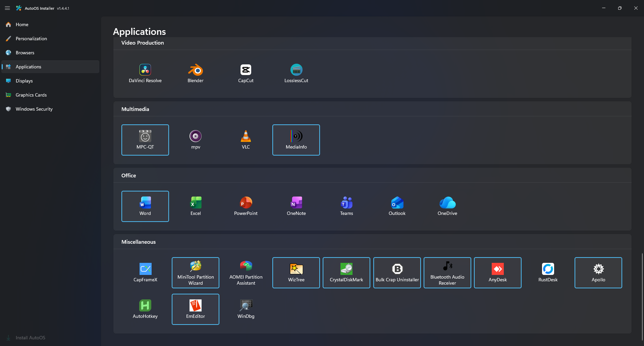Select the AutoHotkey app icon
Screen dimensions: 644x346
coord(145,305)
